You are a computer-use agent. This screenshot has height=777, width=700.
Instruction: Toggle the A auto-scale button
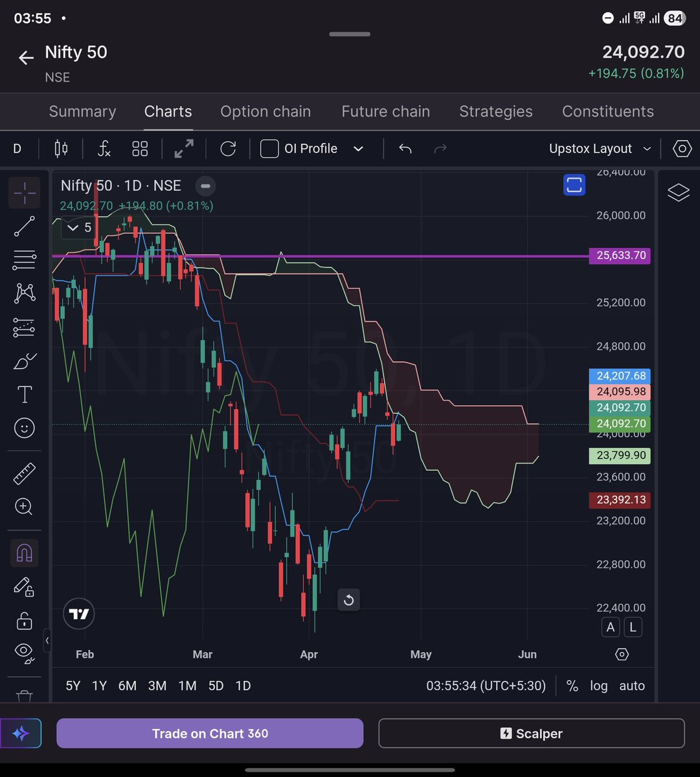tap(611, 627)
